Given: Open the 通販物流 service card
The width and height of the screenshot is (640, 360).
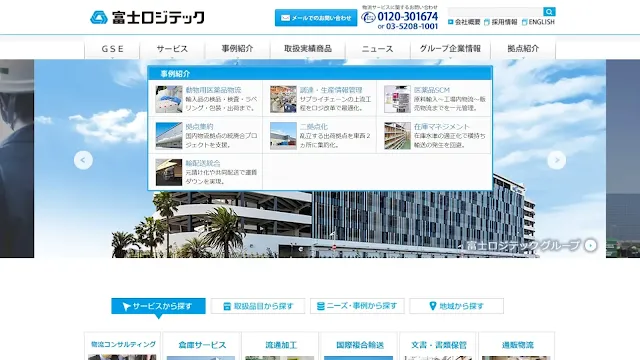Looking at the screenshot, I should pos(518,346).
